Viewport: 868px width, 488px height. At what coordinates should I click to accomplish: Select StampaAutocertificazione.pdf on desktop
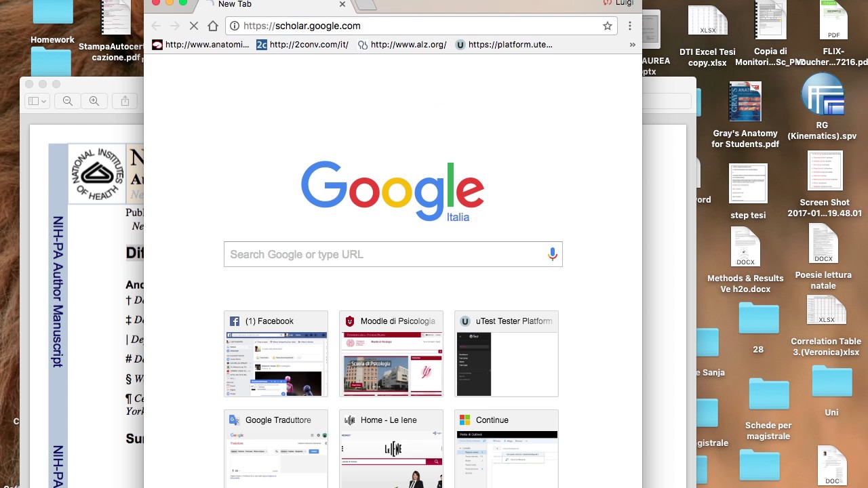pyautogui.click(x=115, y=30)
